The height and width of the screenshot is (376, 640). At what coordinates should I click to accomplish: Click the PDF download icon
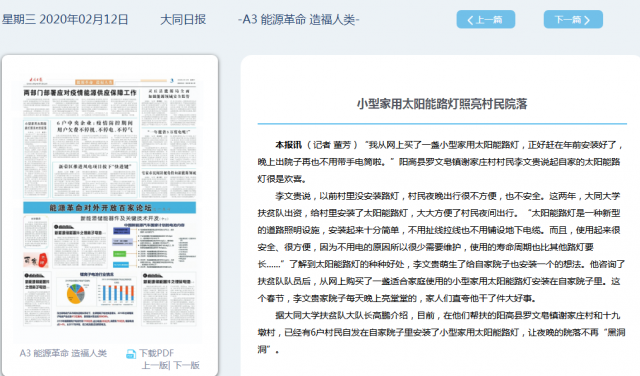(x=131, y=354)
